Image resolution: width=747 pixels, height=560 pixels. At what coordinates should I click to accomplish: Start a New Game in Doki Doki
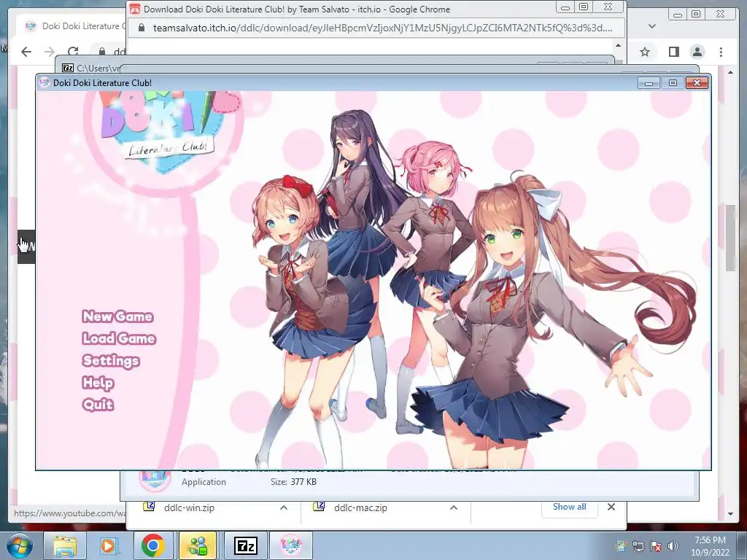[117, 316]
